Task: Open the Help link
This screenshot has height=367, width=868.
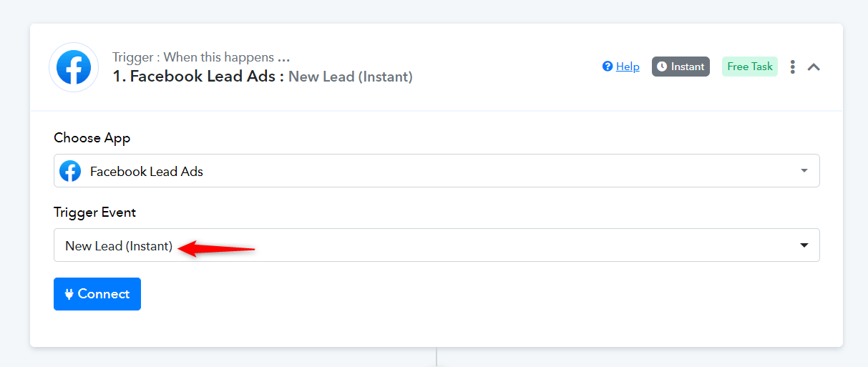Action: pyautogui.click(x=628, y=67)
